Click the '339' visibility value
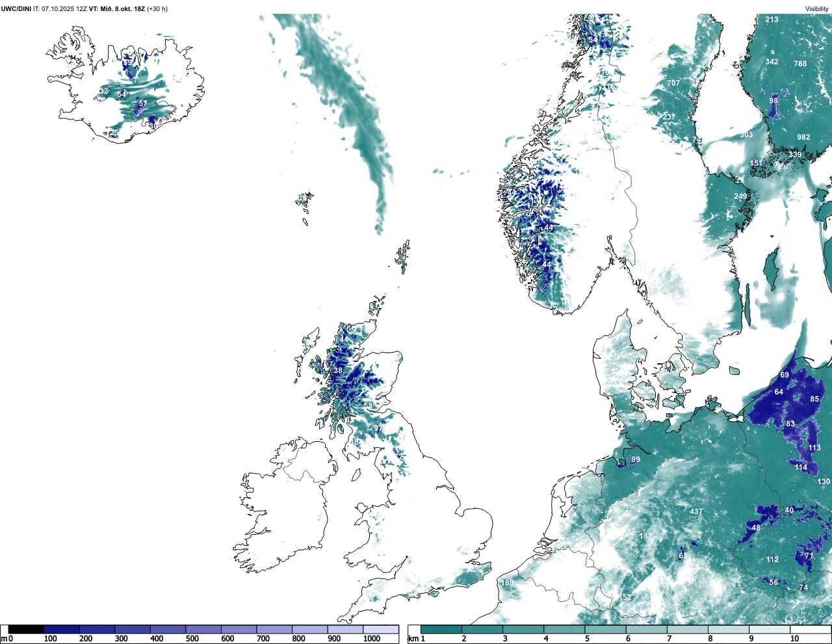 795,155
